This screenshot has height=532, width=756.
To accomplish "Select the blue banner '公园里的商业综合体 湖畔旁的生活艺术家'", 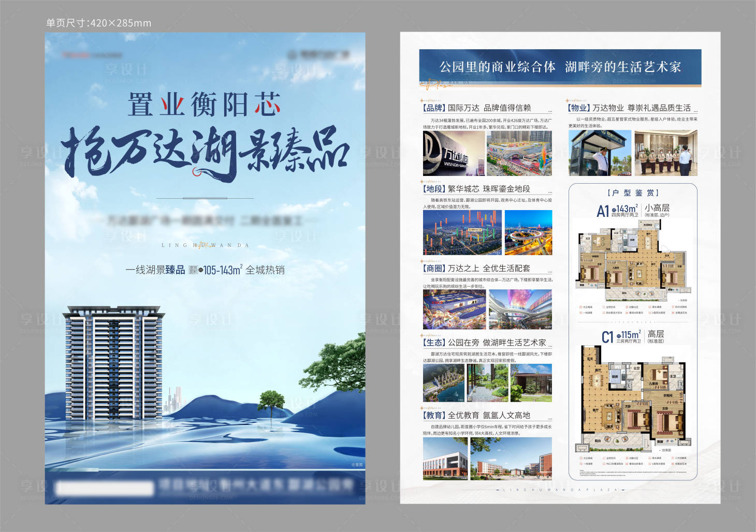I will (560, 67).
